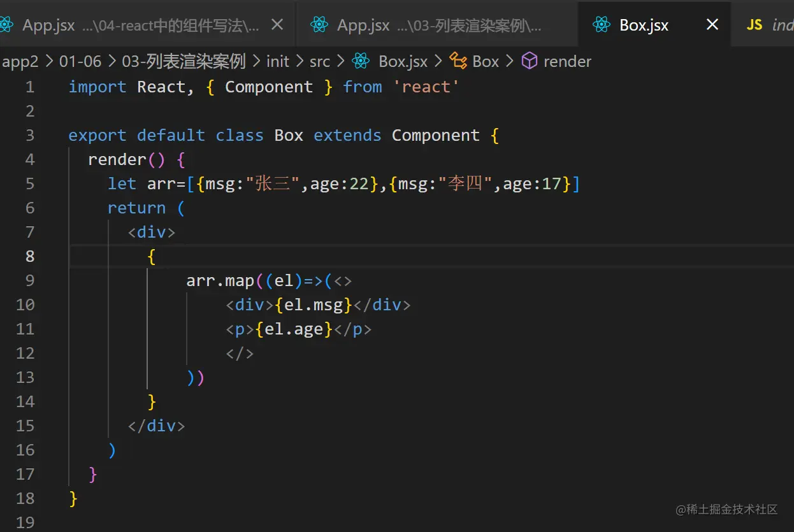Switch to App.jsx tab in 03-列表渲染案例 folder

tap(438, 25)
